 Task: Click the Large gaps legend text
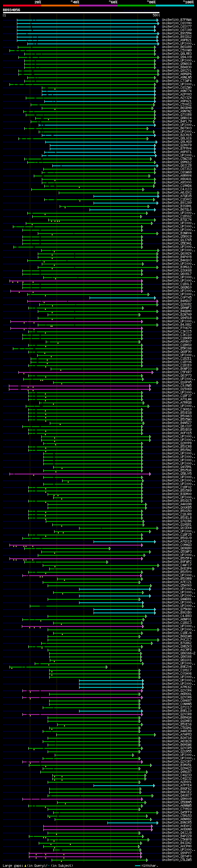pos(38,865)
